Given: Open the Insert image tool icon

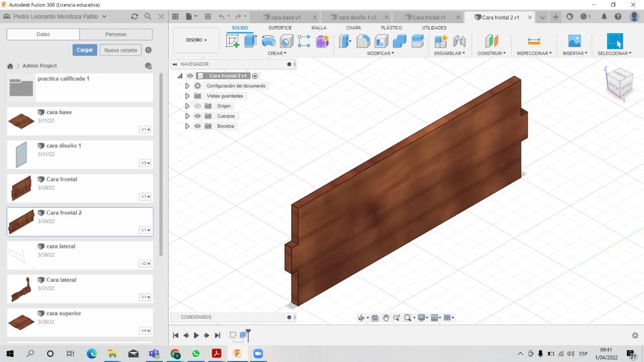Looking at the screenshot, I should 574,41.
